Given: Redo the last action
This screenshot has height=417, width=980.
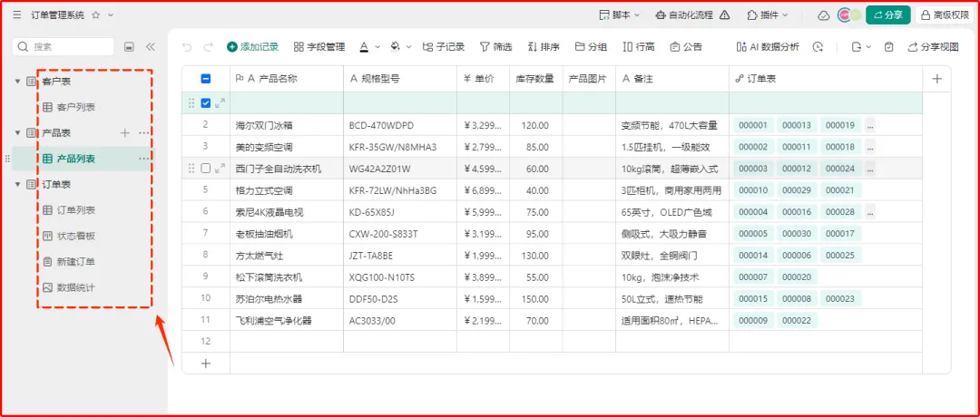Looking at the screenshot, I should 209,47.
